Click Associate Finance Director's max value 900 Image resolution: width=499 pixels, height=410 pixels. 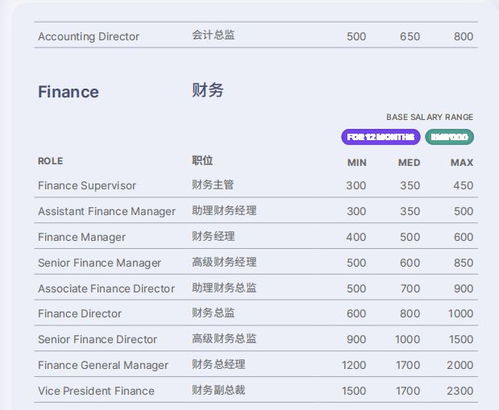pos(463,289)
